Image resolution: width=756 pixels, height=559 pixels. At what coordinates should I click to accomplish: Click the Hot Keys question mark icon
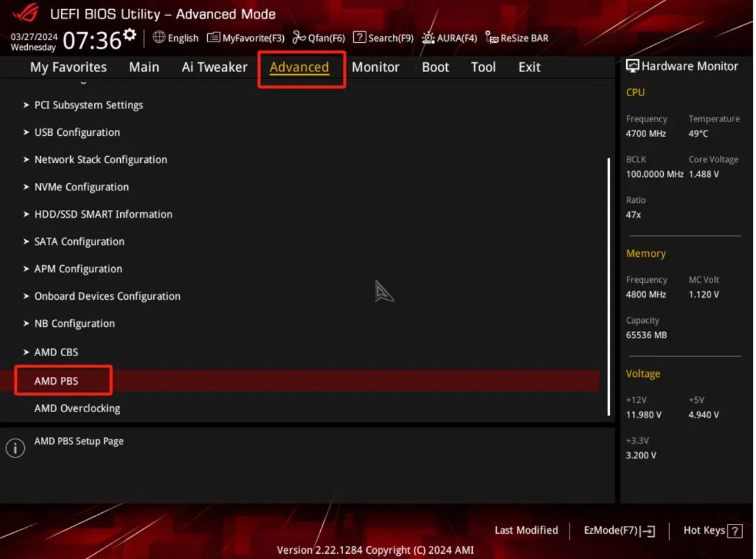[735, 532]
